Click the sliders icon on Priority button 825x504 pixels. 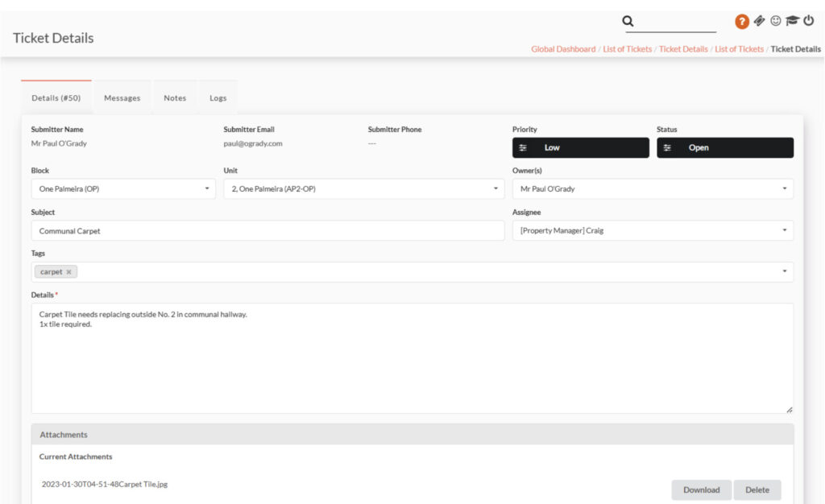pos(523,148)
